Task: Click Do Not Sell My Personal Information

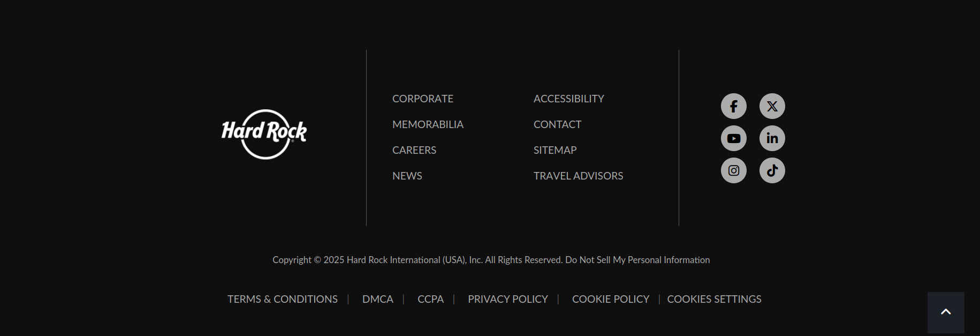Action: [637, 260]
